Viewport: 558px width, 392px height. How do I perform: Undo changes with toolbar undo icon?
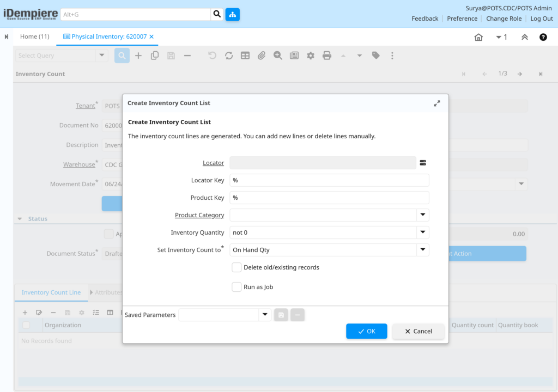(212, 56)
